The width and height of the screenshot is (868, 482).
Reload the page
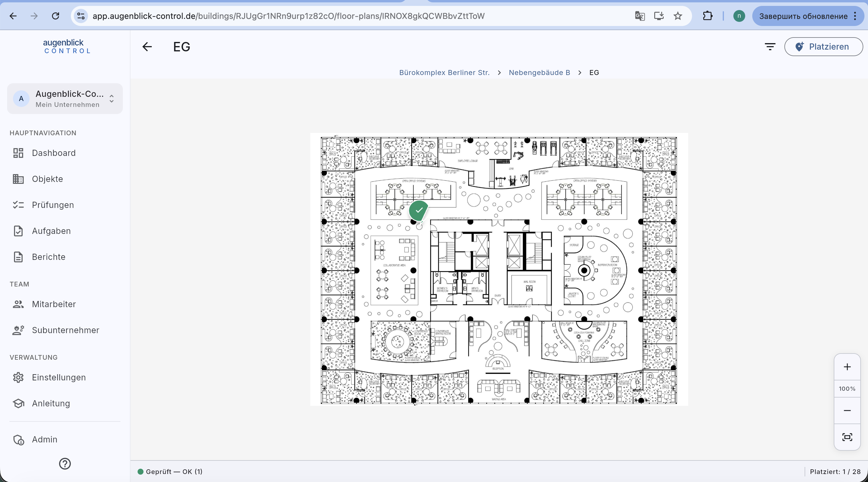tap(56, 16)
